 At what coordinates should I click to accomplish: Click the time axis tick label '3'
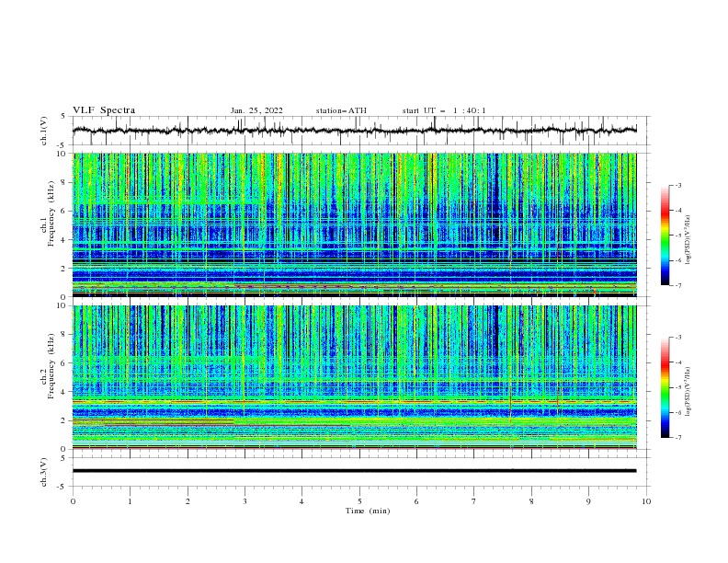click(245, 501)
